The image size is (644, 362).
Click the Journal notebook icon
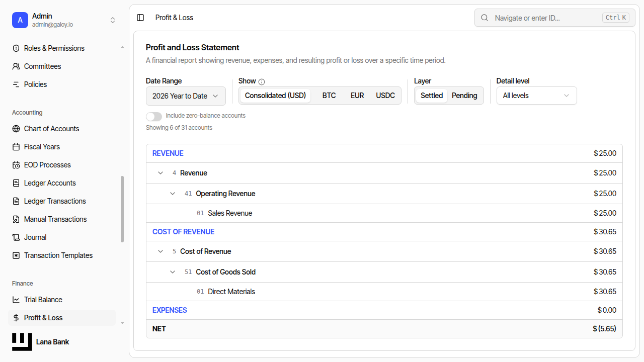[16, 237]
